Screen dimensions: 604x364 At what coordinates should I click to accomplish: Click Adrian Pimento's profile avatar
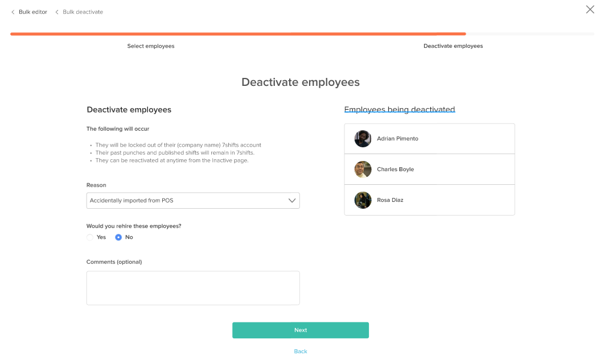pos(363,138)
